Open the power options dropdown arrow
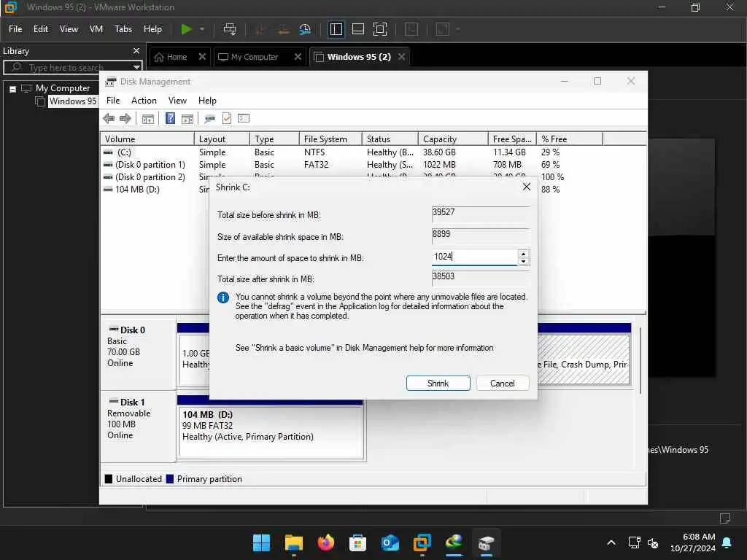747x560 pixels. point(202,29)
